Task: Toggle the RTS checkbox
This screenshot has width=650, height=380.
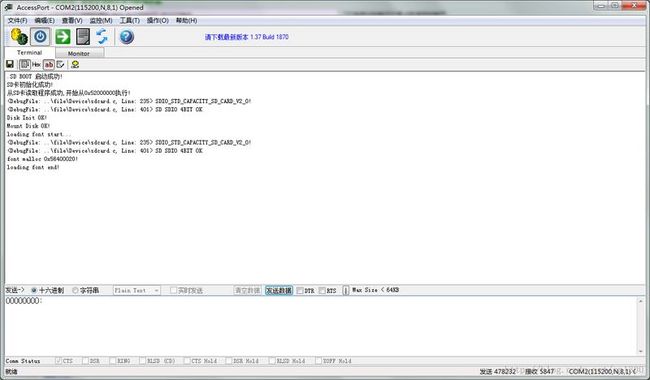Action: coord(322,290)
